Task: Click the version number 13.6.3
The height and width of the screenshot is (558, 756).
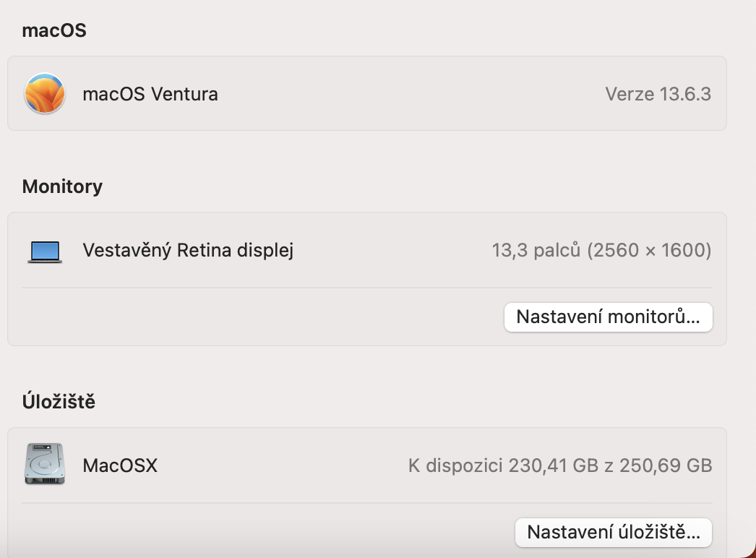Action: 685,94
